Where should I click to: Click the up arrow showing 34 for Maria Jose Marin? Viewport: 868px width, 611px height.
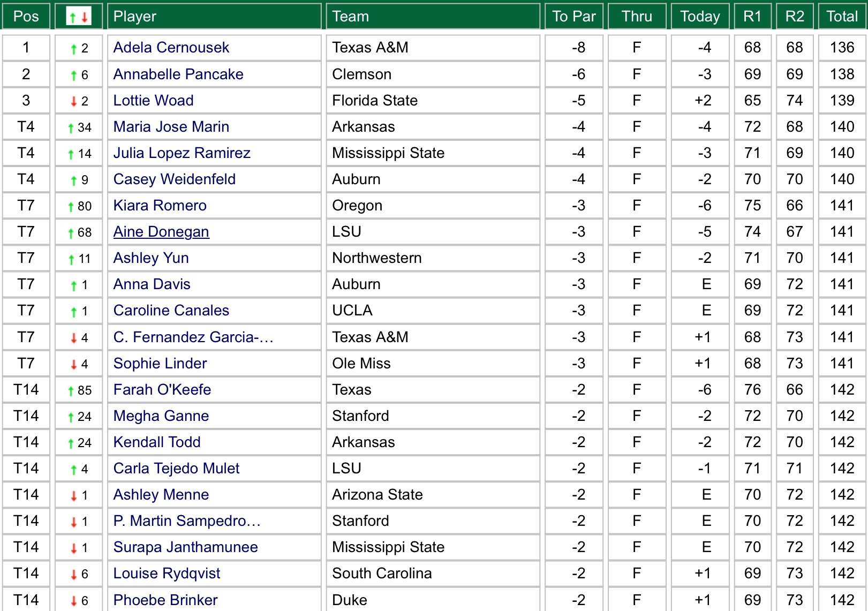point(71,128)
